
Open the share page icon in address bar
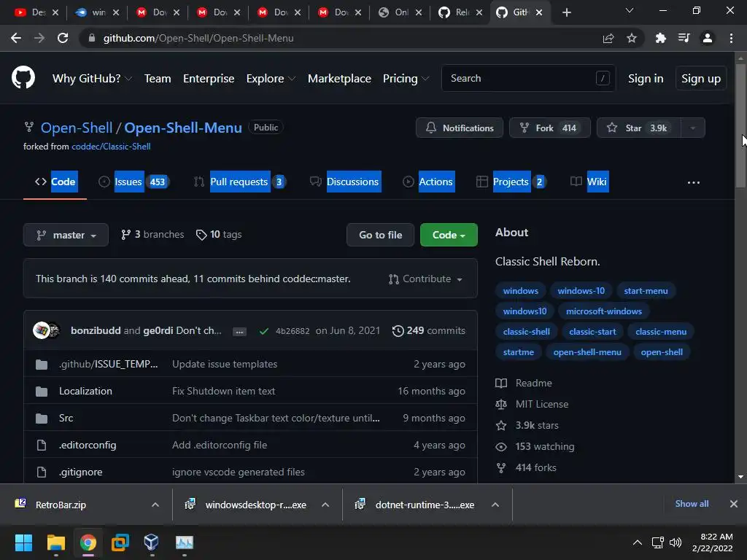click(x=608, y=38)
